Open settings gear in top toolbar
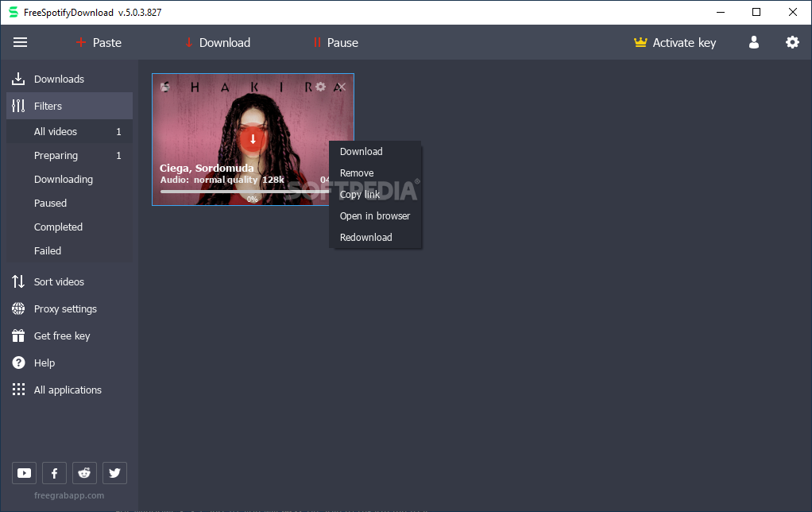Screen dimensions: 812x512 pos(792,42)
